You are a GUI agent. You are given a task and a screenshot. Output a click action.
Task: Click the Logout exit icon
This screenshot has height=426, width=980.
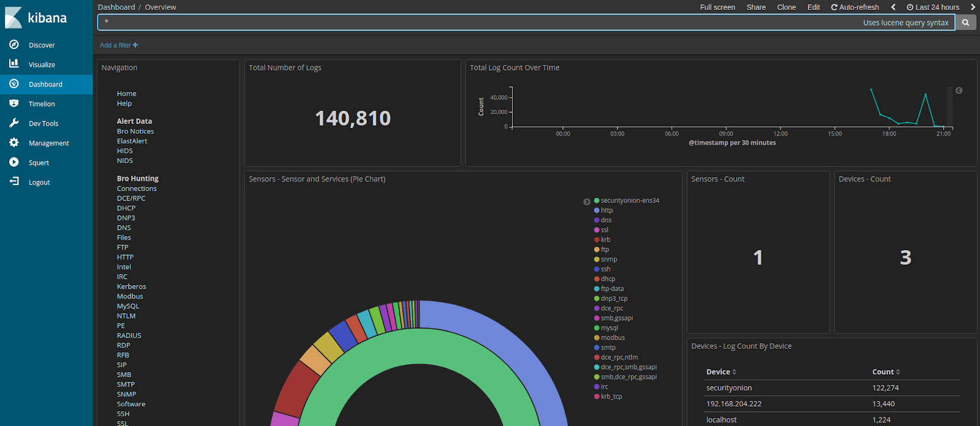(13, 182)
